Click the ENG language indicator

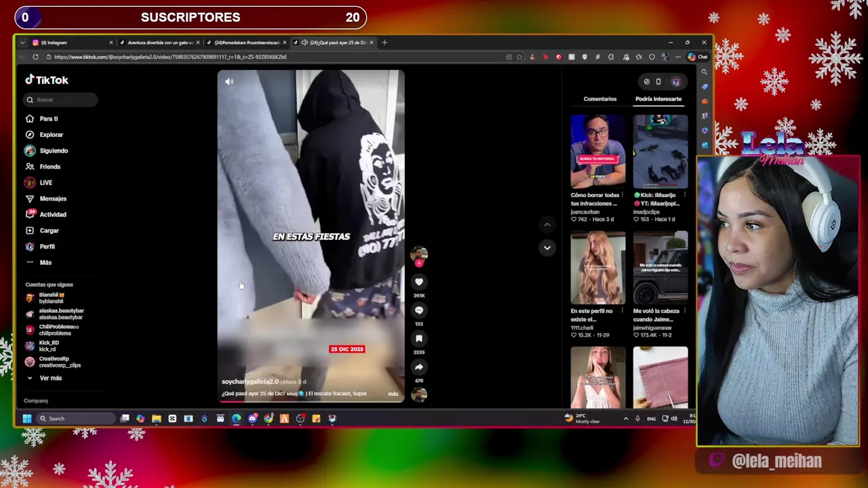(652, 419)
